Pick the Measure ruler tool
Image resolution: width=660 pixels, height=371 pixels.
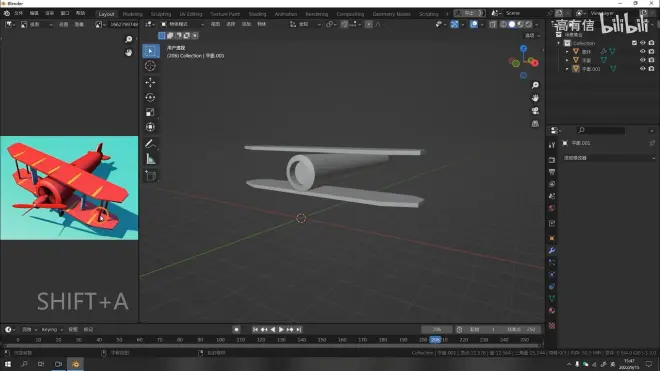tap(150, 159)
